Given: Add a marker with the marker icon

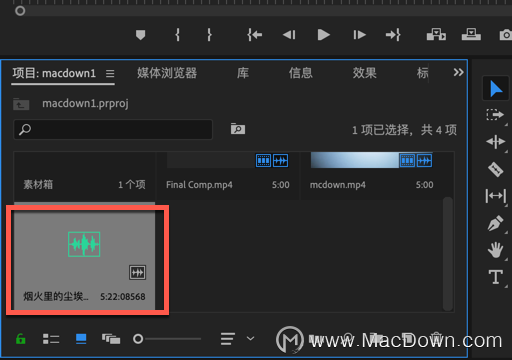Looking at the screenshot, I should (x=140, y=35).
